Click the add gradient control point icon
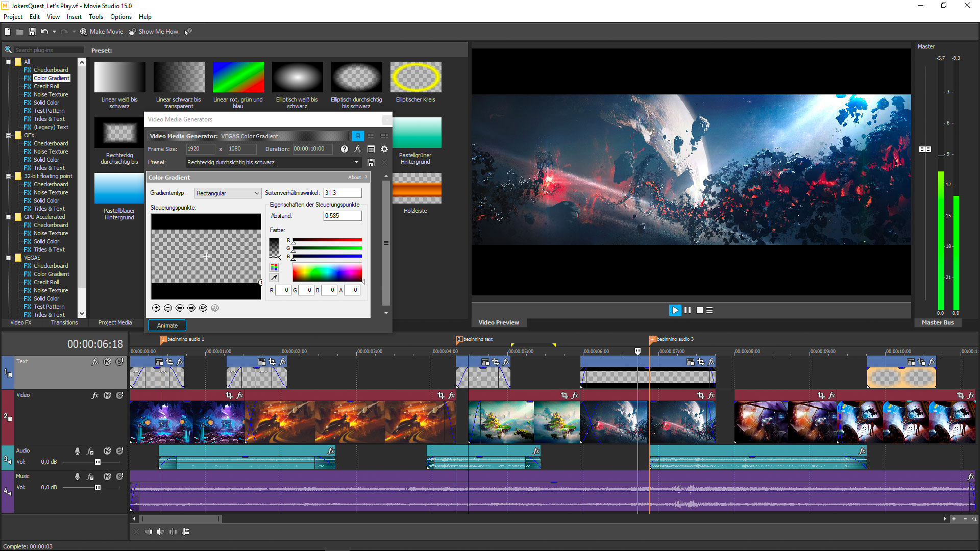 [x=156, y=308]
